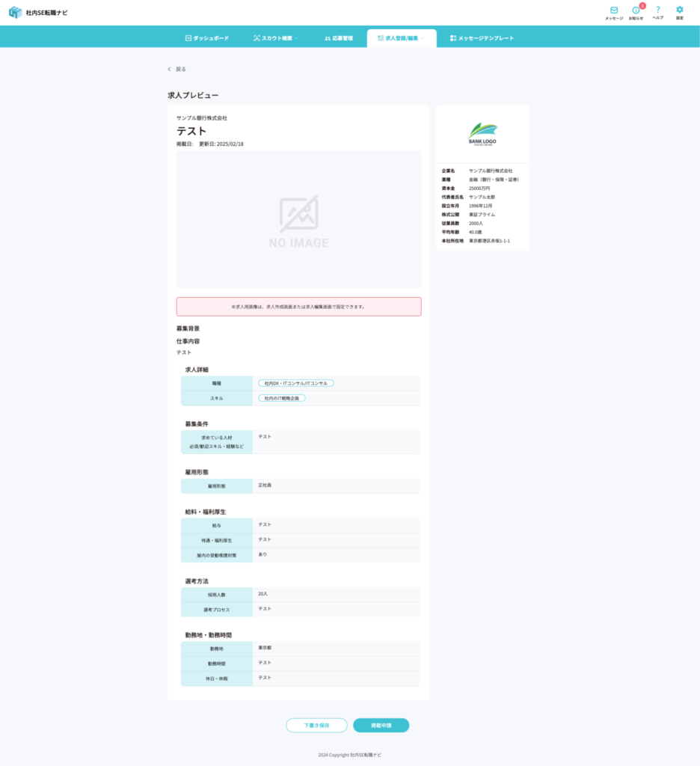700x766 pixels.
Task: Click the 募集背景 section heading
Action: [x=188, y=329]
